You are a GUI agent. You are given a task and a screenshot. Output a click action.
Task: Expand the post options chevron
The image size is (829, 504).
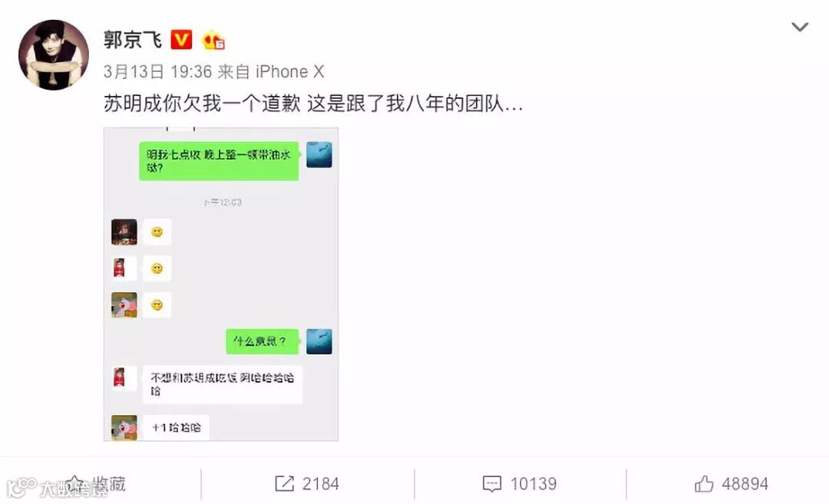pyautogui.click(x=799, y=27)
